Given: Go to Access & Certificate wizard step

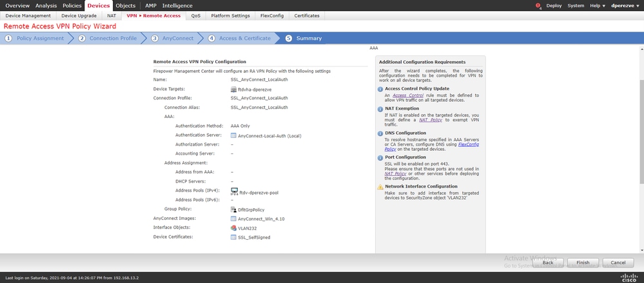Looking at the screenshot, I should tap(245, 38).
